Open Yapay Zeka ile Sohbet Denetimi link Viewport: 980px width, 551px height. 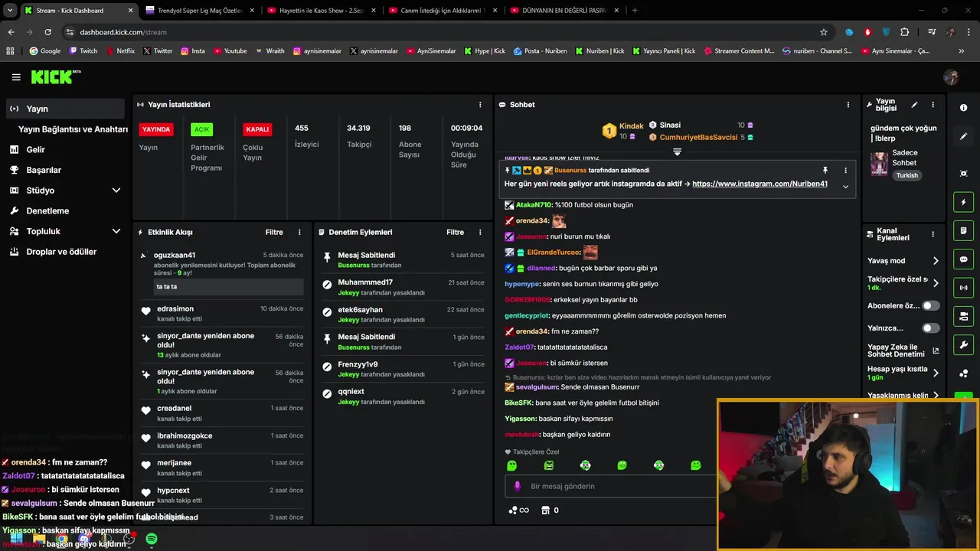coord(903,351)
